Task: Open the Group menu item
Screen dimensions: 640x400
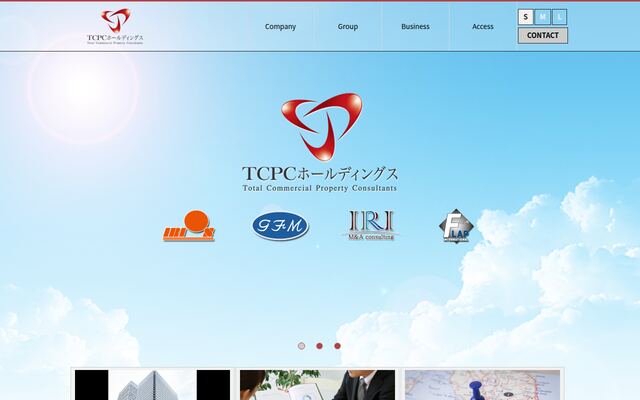Action: point(348,27)
